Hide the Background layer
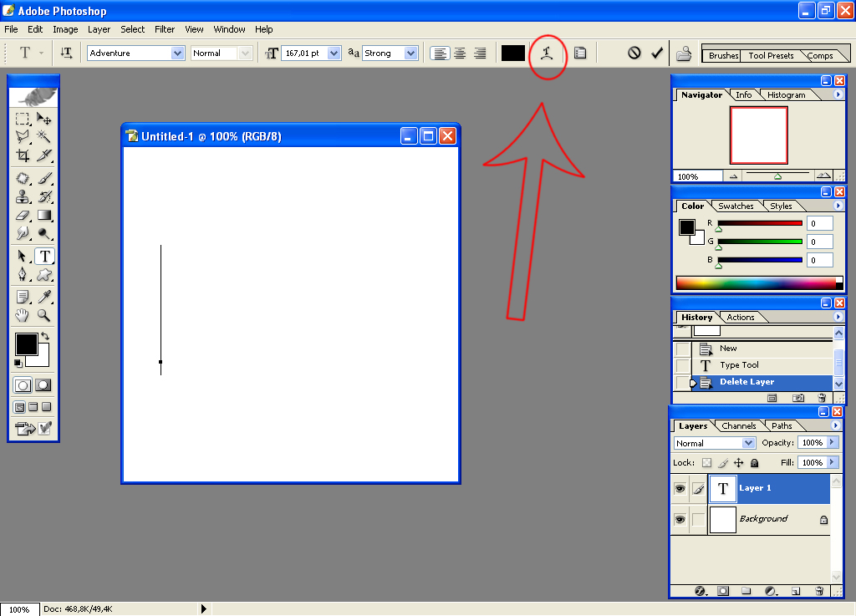 (x=680, y=519)
